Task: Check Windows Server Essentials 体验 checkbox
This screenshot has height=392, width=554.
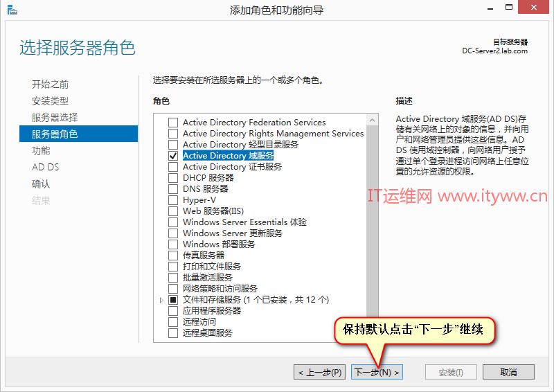Action: click(x=173, y=222)
